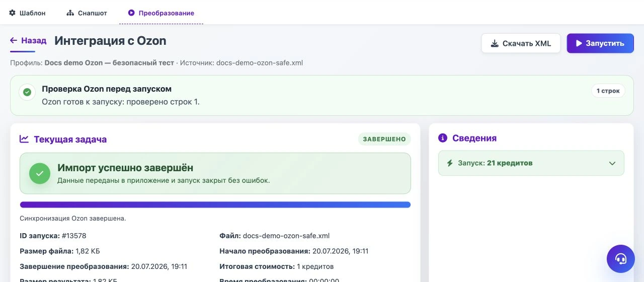
Task: Open the Шаблон tab
Action: 27,13
